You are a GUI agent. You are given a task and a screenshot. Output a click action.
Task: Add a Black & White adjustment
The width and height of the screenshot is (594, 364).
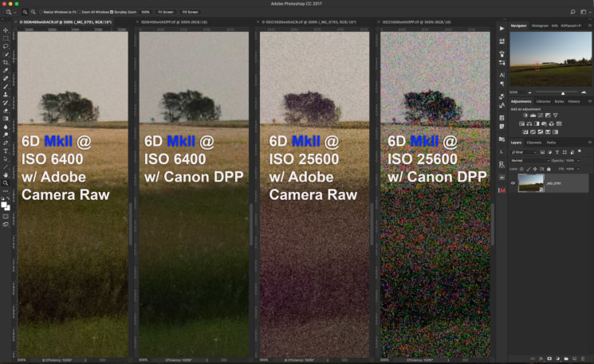(537, 123)
